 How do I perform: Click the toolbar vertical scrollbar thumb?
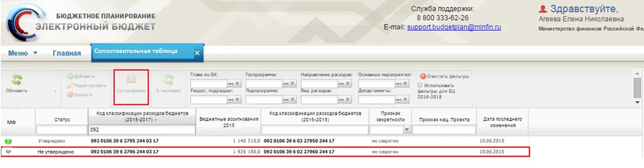(637, 87)
